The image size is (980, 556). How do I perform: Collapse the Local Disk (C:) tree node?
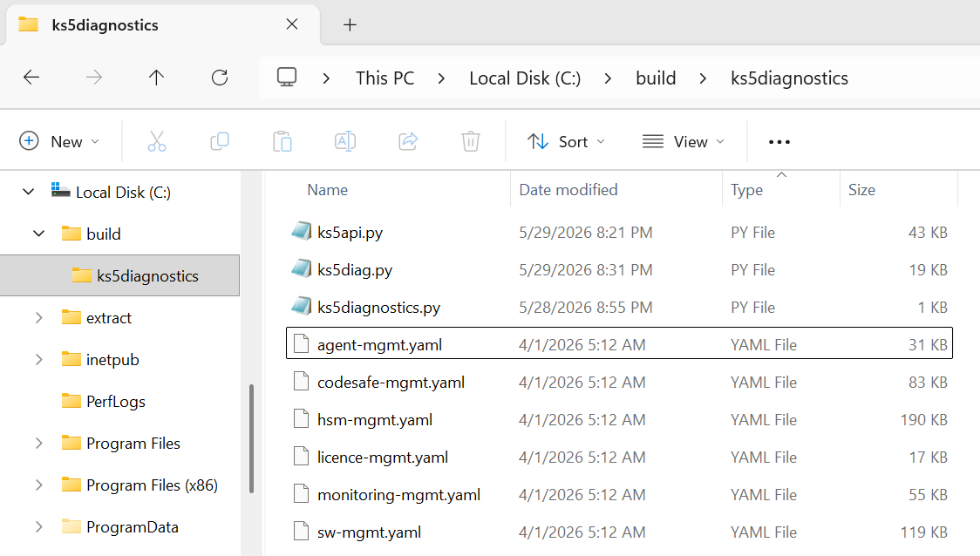click(28, 191)
